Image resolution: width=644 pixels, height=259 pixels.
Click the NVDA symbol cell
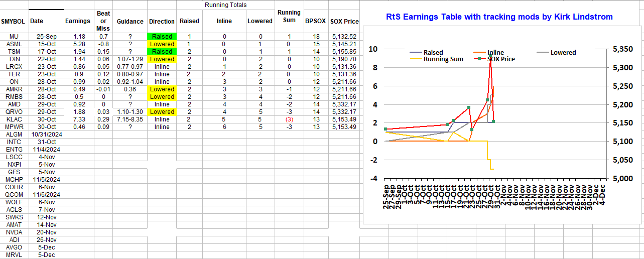14,232
